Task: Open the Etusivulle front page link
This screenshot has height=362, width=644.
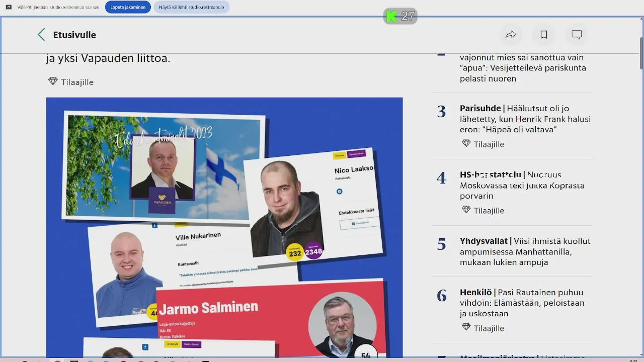Action: (74, 35)
